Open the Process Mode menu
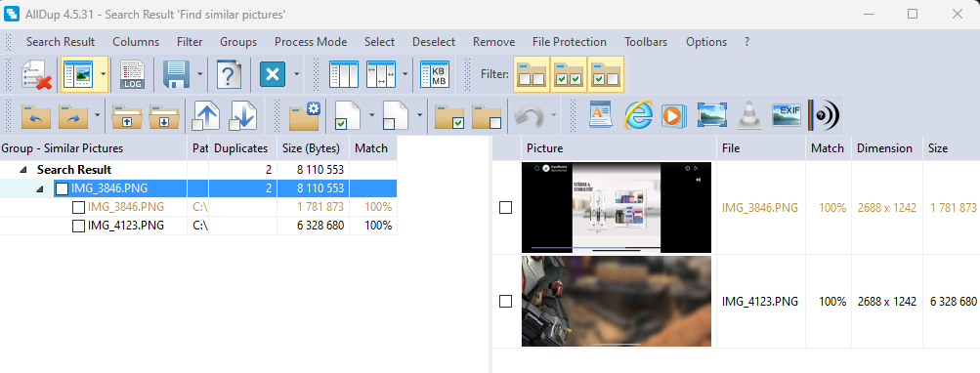Image resolution: width=980 pixels, height=373 pixels. [311, 42]
